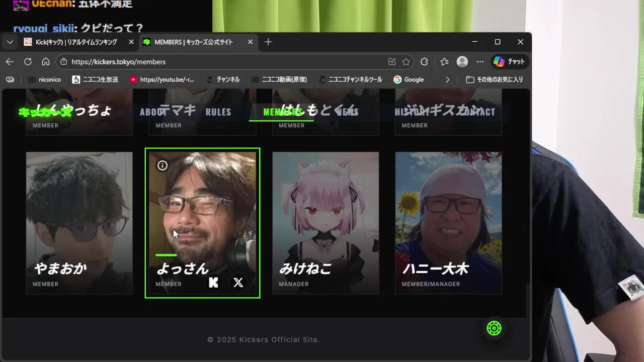Click the © 2025 Kickers Official Site text
This screenshot has height=362, width=644.
click(264, 340)
